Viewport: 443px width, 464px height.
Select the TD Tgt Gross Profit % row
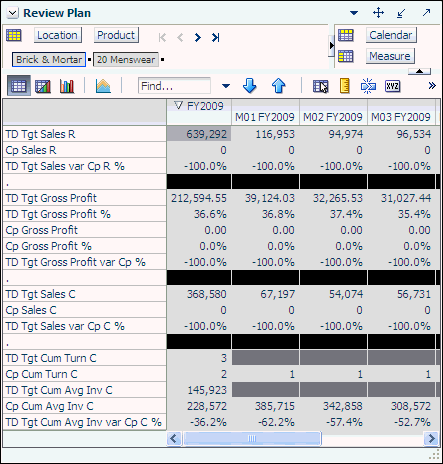84,214
